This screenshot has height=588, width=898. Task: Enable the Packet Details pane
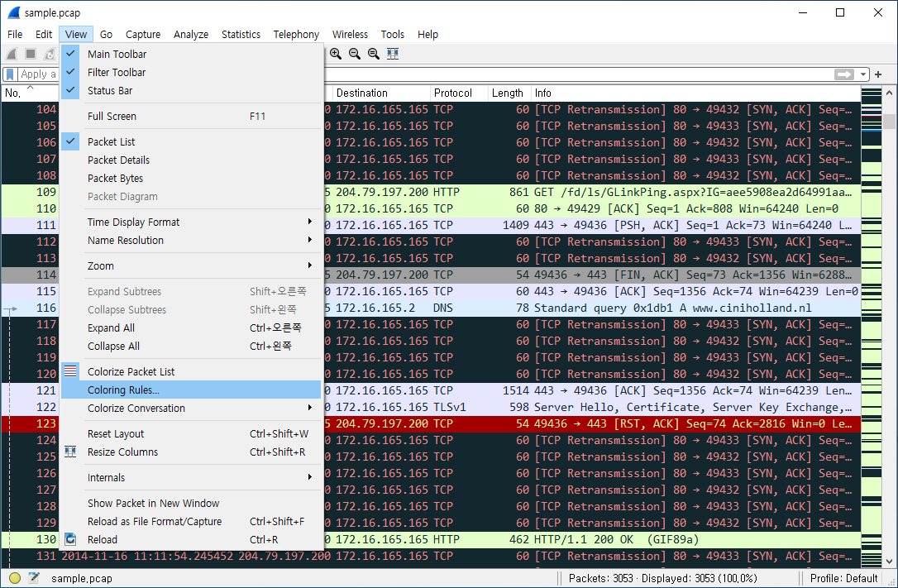189,160
